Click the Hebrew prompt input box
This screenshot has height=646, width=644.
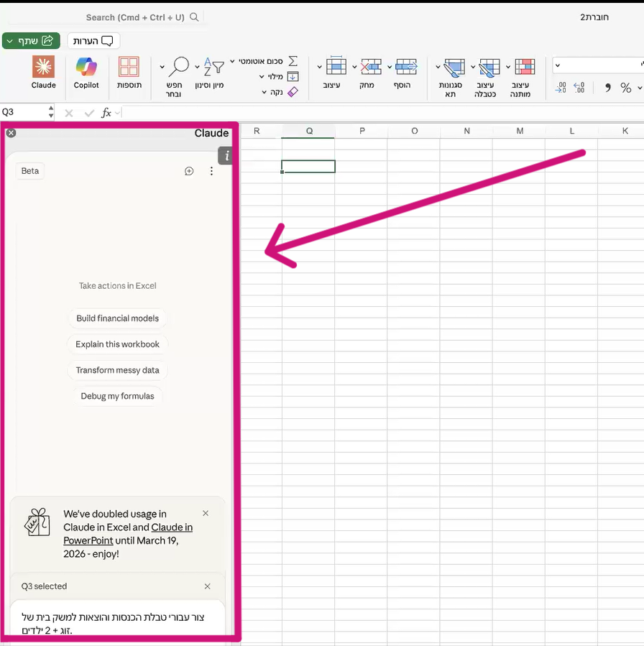point(117,618)
